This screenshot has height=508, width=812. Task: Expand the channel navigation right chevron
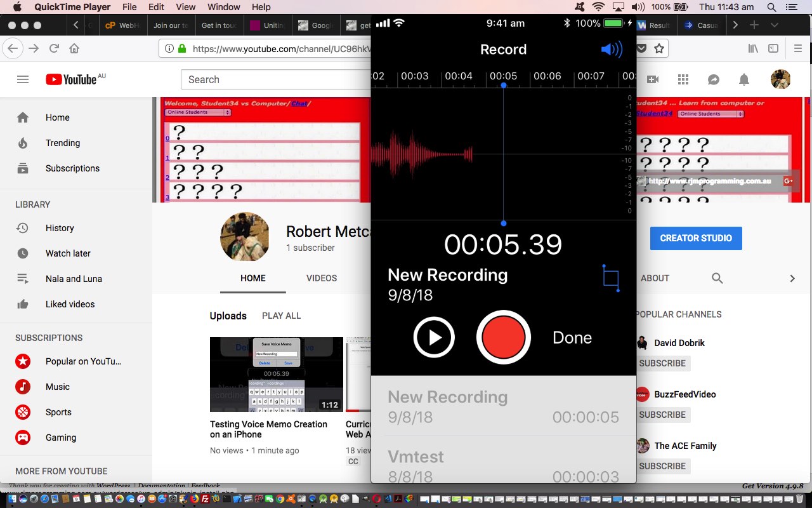pos(792,278)
